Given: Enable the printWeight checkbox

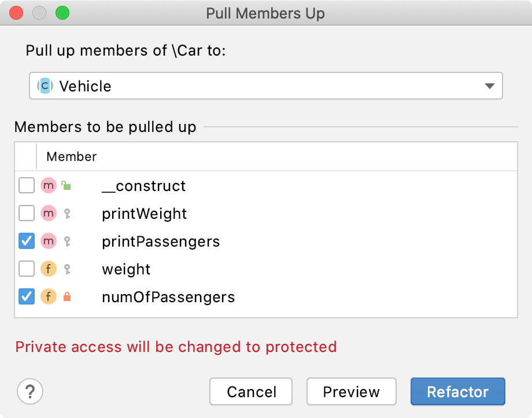Looking at the screenshot, I should point(27,213).
